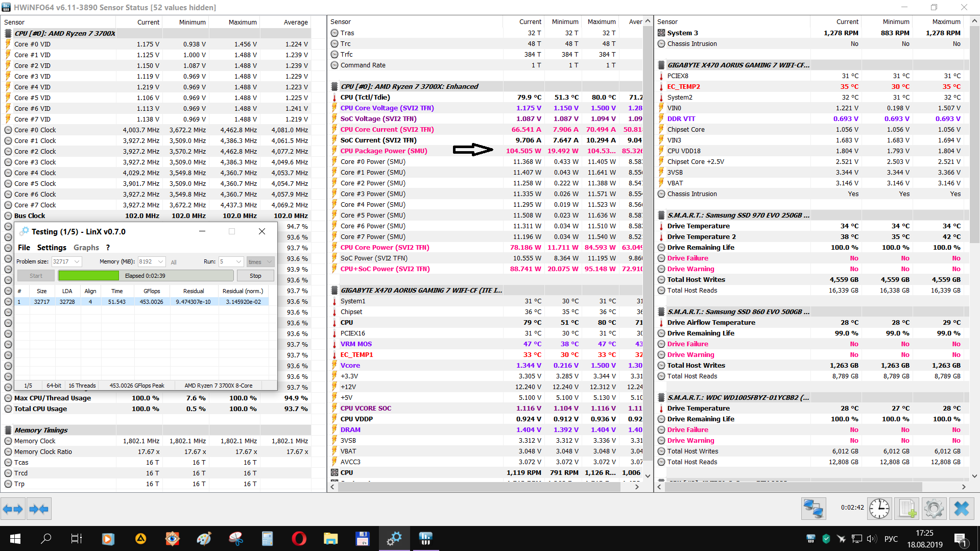This screenshot has height=551, width=980.
Task: Reset min/max values with the clock button
Action: click(x=879, y=509)
